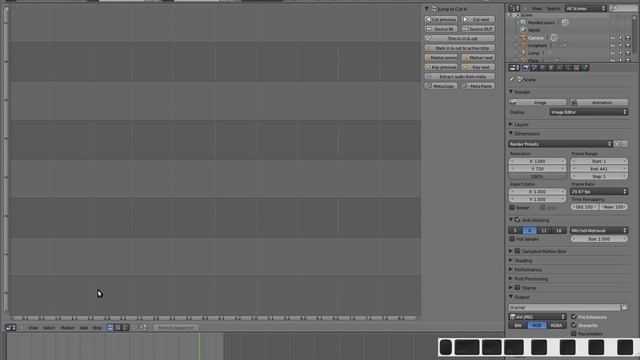Expand the Performance panel
Image resolution: width=640 pixels, height=360 pixels.
[511, 269]
